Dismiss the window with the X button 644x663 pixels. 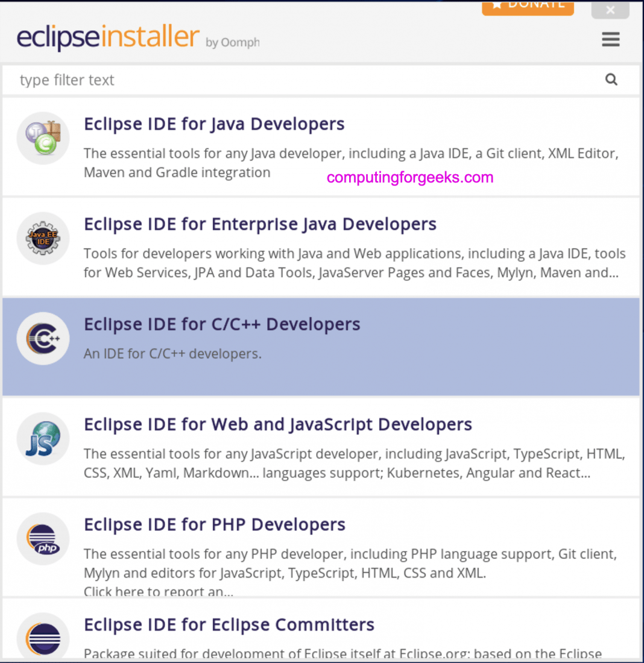point(610,10)
